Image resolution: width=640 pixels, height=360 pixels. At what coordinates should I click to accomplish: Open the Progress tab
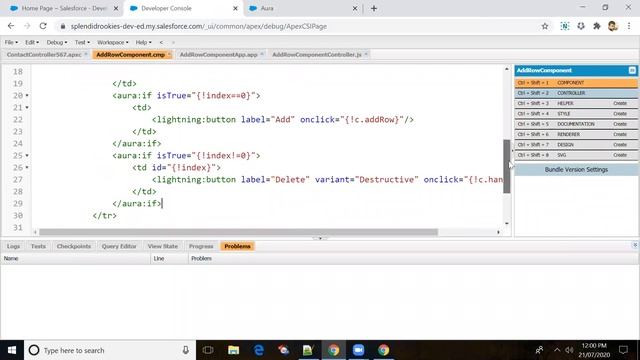[x=201, y=247]
